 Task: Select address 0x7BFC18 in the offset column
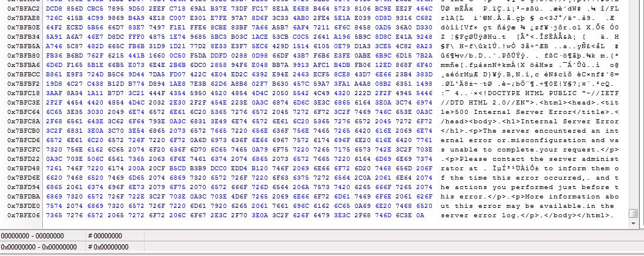[x=24, y=93]
